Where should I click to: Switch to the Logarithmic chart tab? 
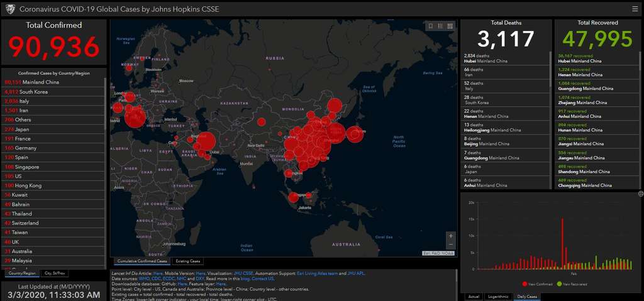(x=499, y=296)
